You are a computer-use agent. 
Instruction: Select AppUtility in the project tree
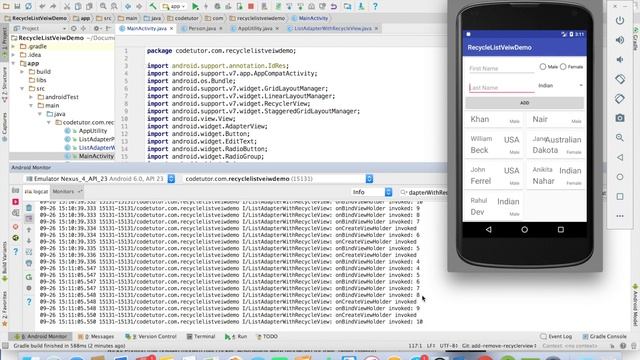point(93,131)
